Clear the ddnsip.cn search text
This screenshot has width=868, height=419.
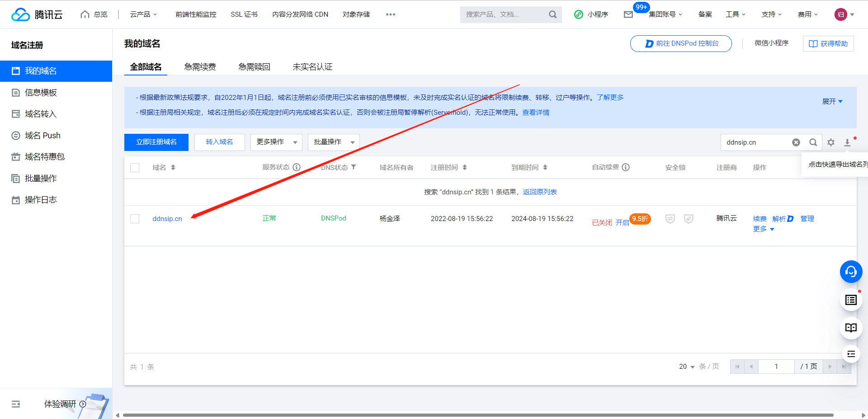point(796,142)
